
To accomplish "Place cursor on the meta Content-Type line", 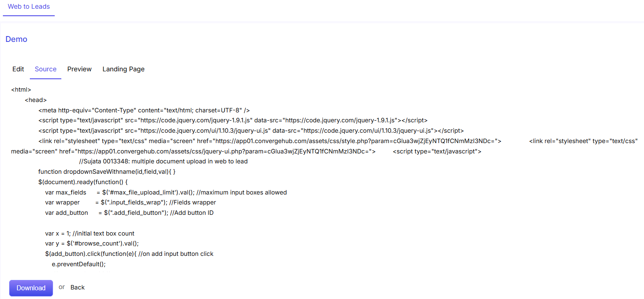I will [x=144, y=110].
